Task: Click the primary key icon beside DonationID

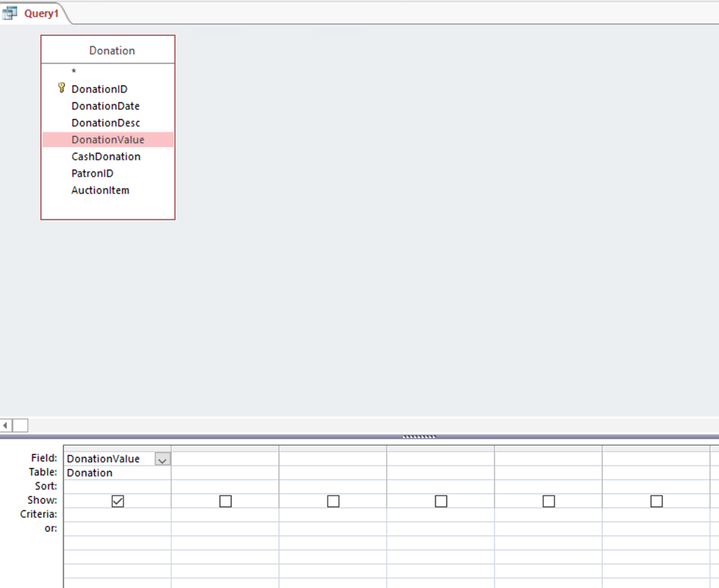Action: pyautogui.click(x=62, y=88)
